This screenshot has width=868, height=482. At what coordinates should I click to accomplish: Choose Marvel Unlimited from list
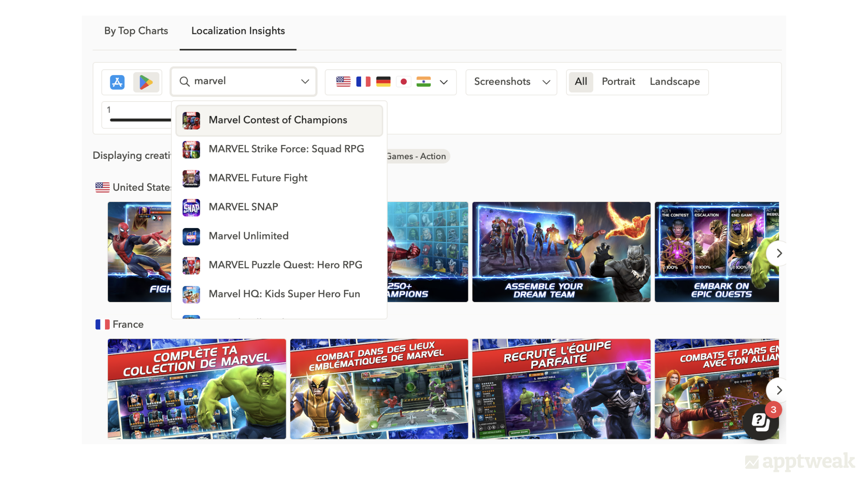[x=279, y=237]
